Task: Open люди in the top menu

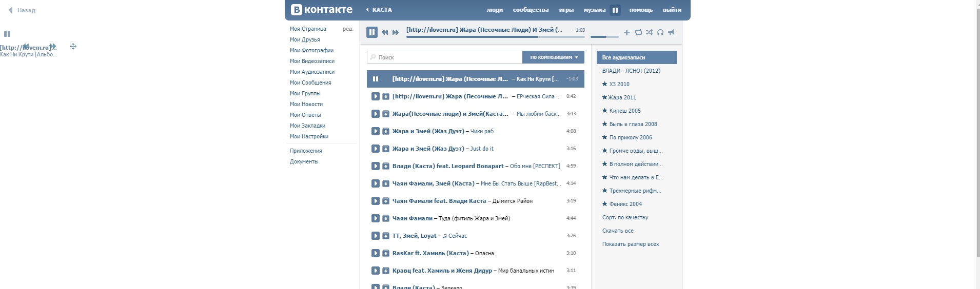Action: pyautogui.click(x=495, y=10)
